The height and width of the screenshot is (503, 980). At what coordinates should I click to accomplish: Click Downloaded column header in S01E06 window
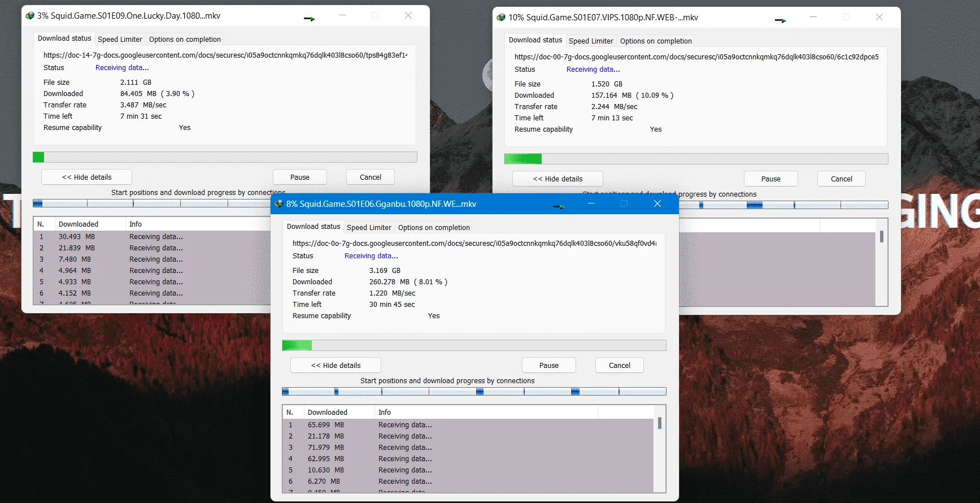coord(339,412)
